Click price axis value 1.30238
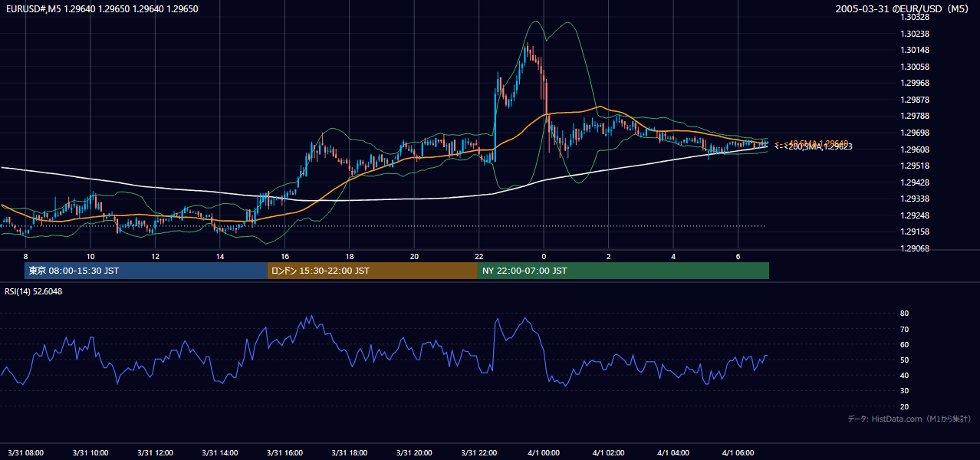 tap(916, 34)
